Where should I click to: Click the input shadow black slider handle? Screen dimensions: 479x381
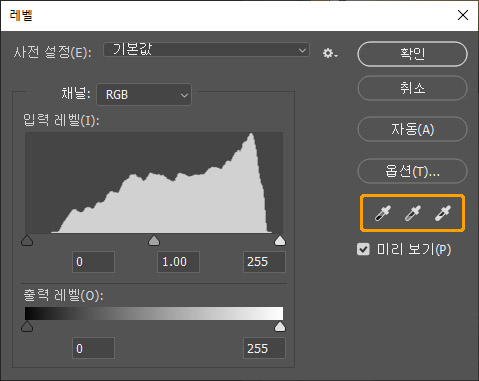pos(27,240)
